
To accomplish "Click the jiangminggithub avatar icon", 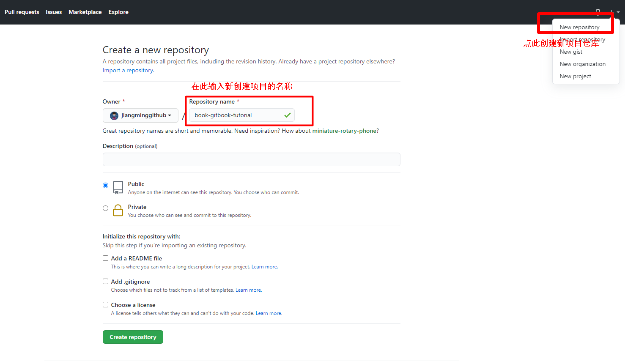I will coord(114,115).
